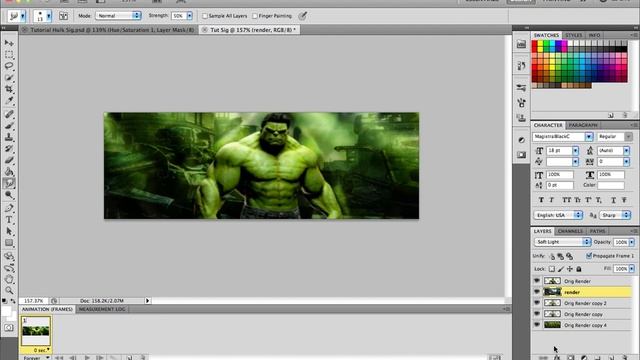
Task: Select the Eyedropper tool
Action: coord(9,100)
